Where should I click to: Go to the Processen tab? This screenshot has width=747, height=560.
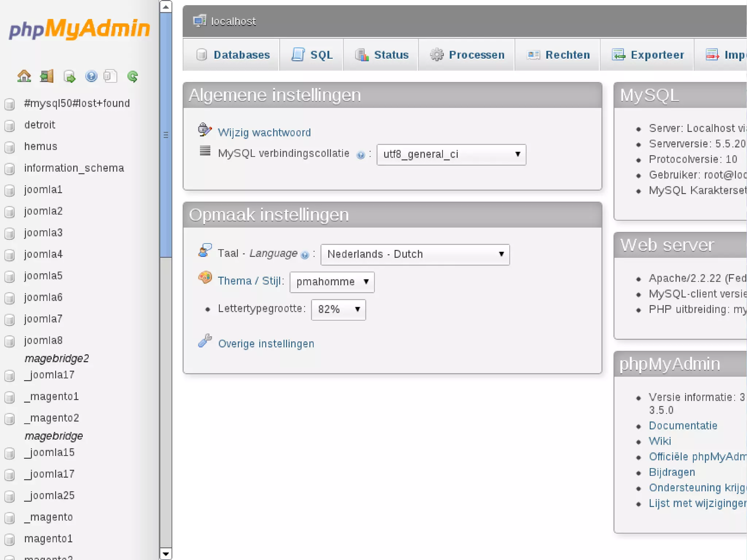click(x=467, y=55)
